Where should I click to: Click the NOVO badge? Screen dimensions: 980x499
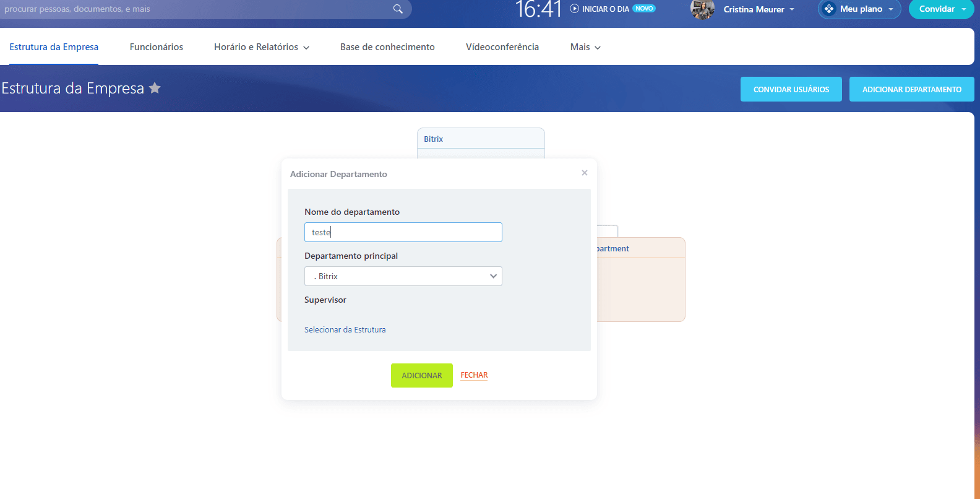point(644,9)
